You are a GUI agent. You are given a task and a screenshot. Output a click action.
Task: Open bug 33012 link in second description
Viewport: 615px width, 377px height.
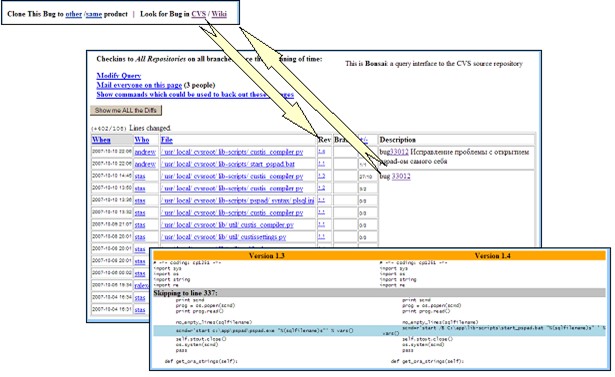(x=401, y=176)
